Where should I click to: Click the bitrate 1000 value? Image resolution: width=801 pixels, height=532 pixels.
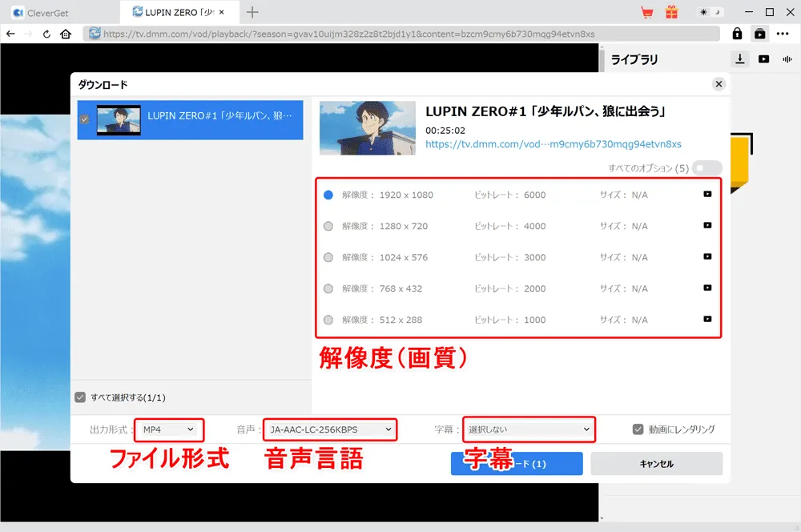[x=534, y=320]
